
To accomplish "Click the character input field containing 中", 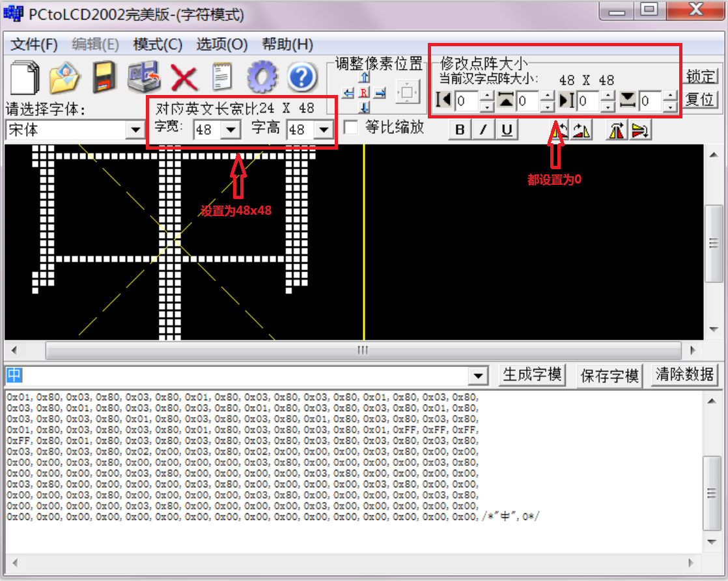I will pyautogui.click(x=241, y=375).
